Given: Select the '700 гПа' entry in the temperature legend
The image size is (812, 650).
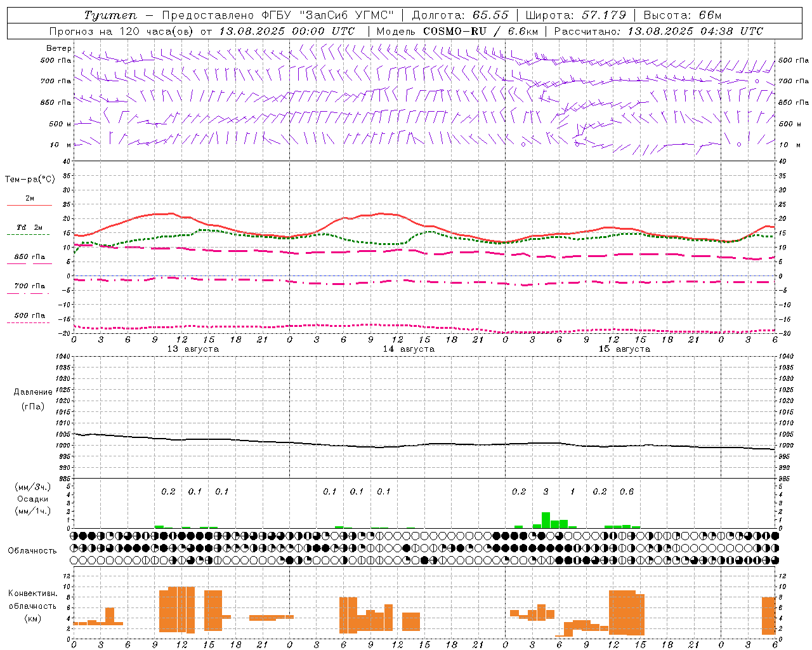Looking at the screenshot, I should [30, 286].
